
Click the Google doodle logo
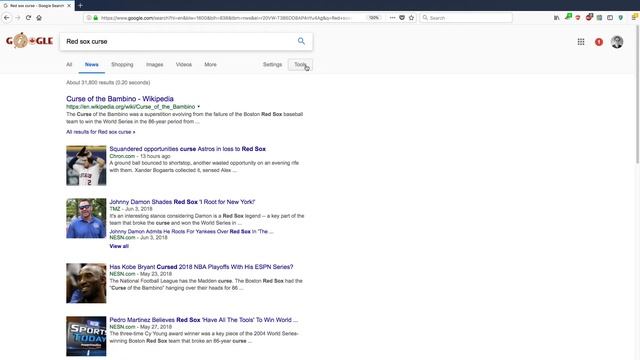pyautogui.click(x=29, y=41)
